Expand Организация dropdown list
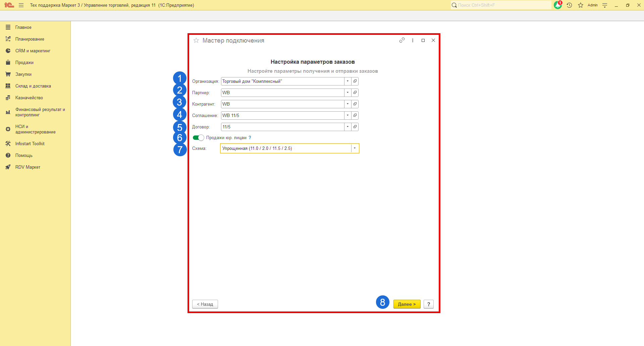644x346 pixels. (x=347, y=81)
